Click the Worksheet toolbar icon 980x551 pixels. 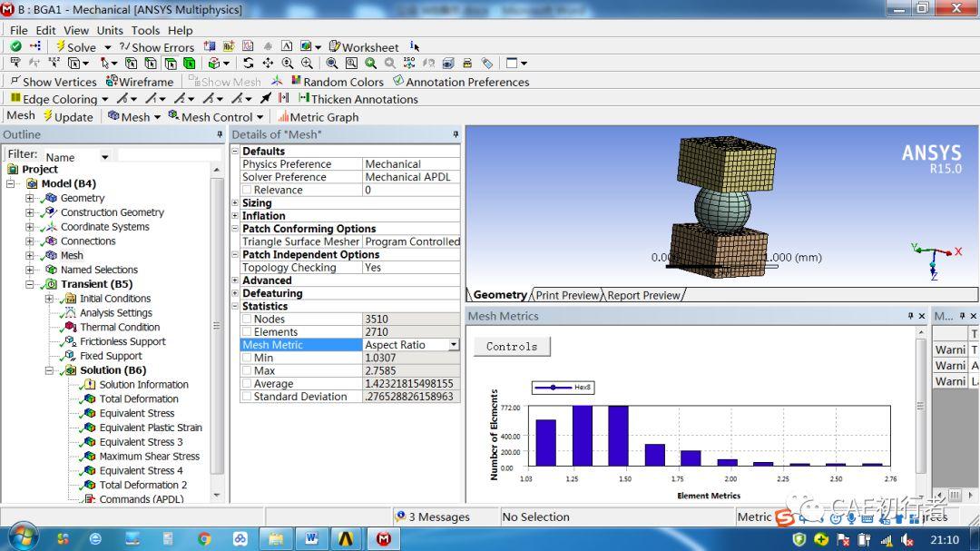pos(334,46)
